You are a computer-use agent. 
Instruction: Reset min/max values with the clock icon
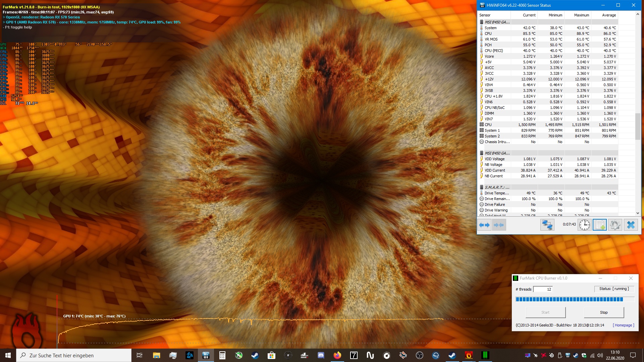584,225
